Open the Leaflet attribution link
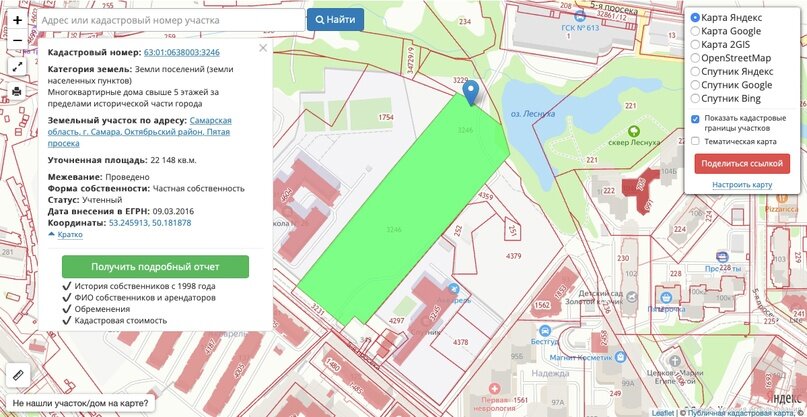 (662, 413)
